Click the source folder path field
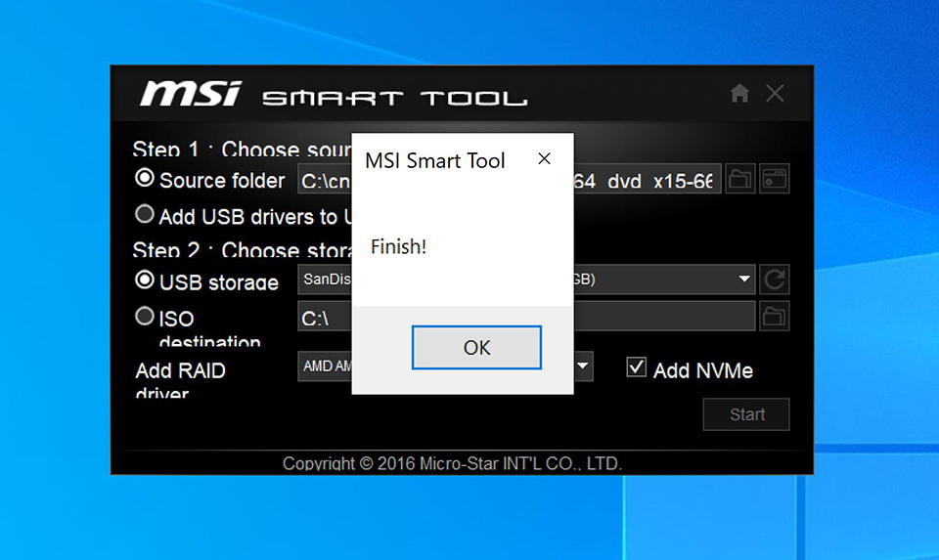This screenshot has height=560, width=939. point(509,179)
